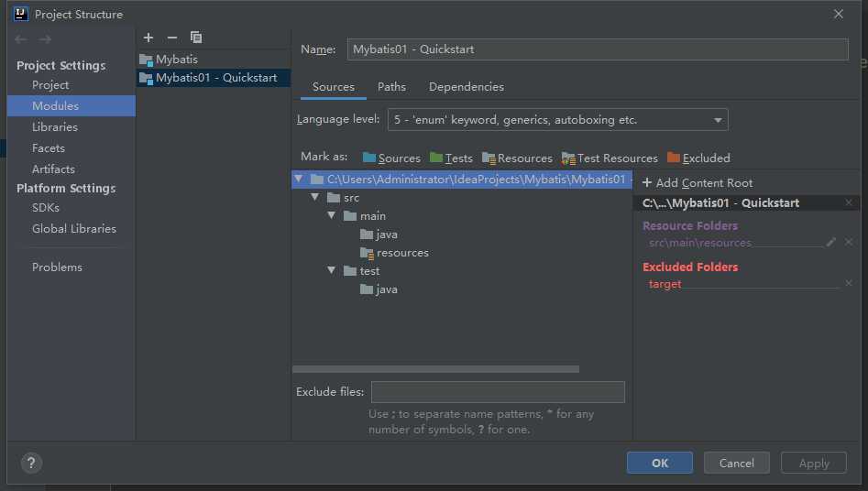Click the OK button
The height and width of the screenshot is (491, 868).
659,463
